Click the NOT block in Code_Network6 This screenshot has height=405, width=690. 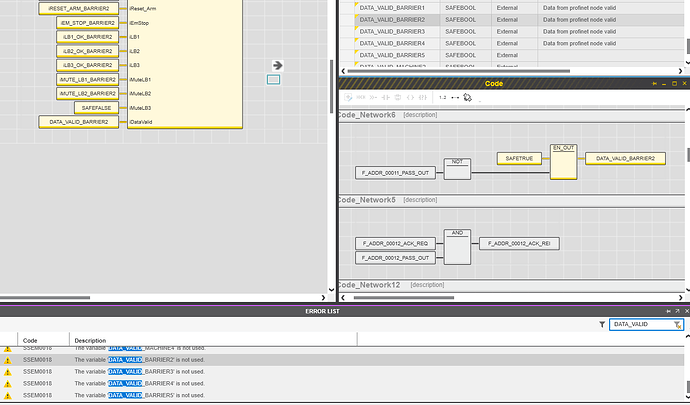click(x=457, y=169)
